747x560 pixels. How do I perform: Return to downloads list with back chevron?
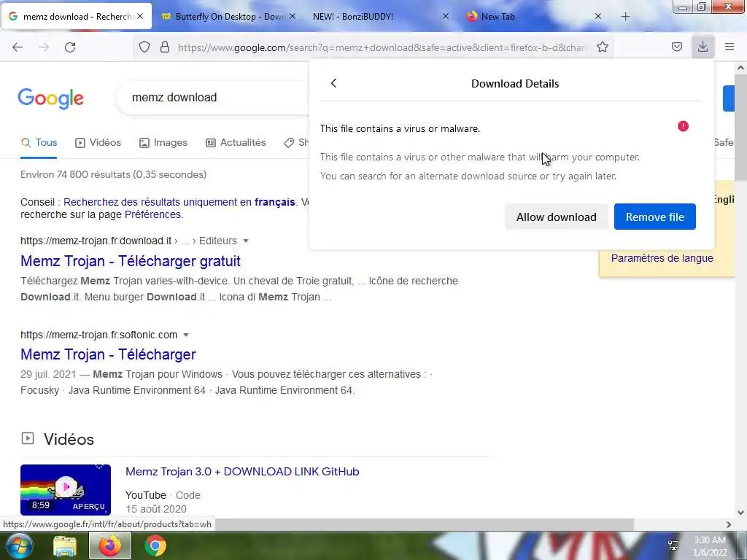pyautogui.click(x=333, y=83)
